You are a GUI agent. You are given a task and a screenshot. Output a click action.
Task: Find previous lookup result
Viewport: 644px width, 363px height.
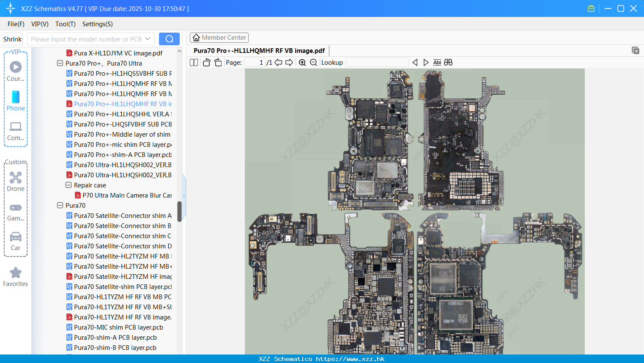415,63
